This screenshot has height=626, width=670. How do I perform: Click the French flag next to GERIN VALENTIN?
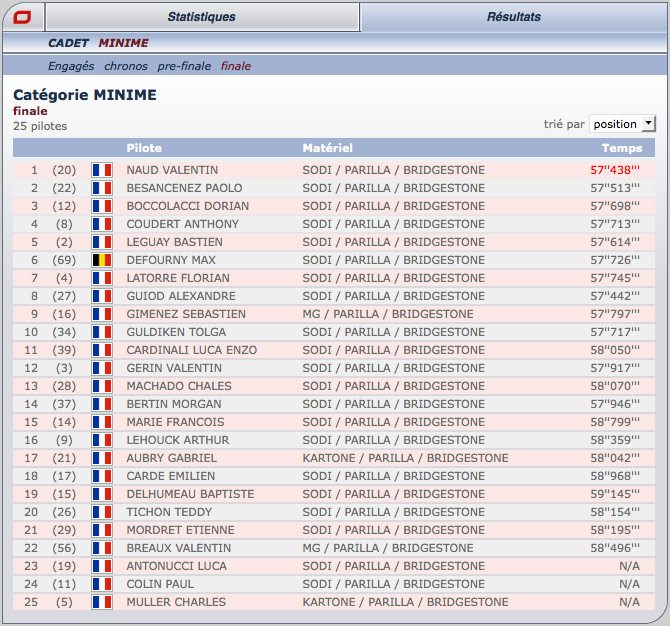tap(102, 368)
